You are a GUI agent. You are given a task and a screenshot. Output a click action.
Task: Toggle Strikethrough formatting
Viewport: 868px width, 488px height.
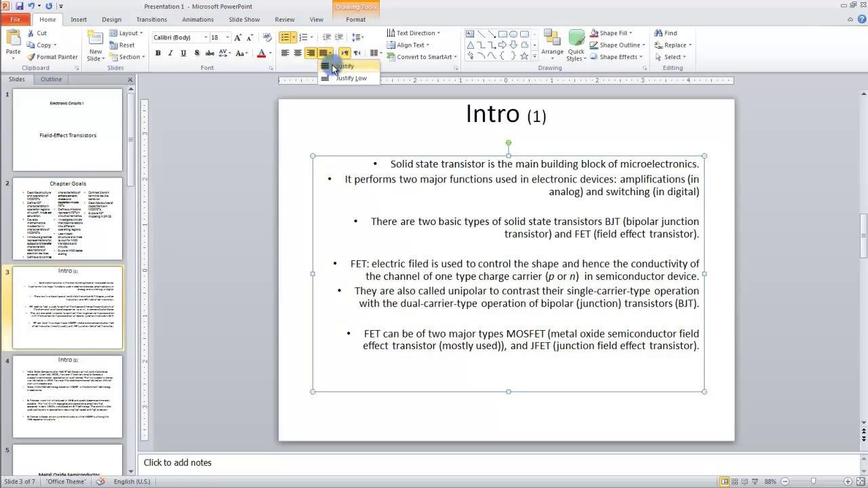(210, 53)
